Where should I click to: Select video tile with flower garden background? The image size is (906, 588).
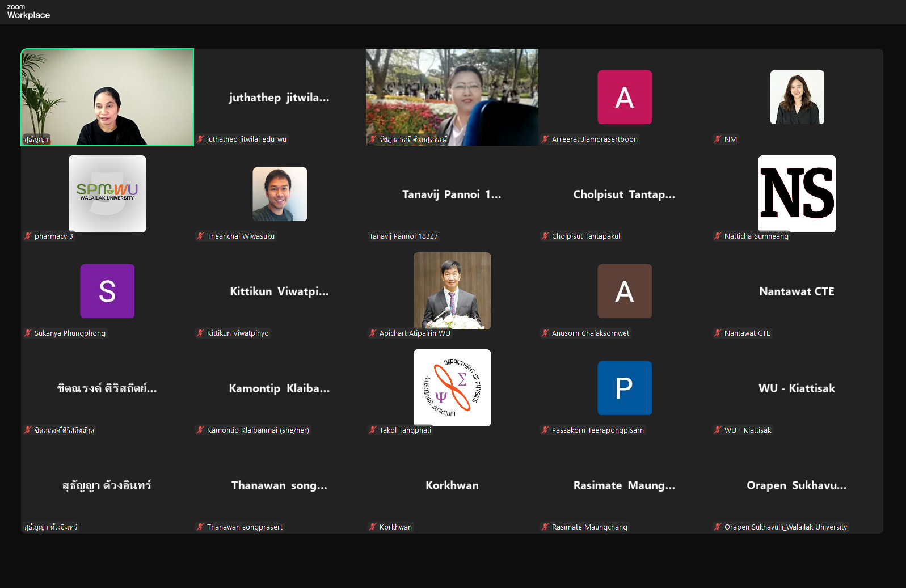pos(452,97)
